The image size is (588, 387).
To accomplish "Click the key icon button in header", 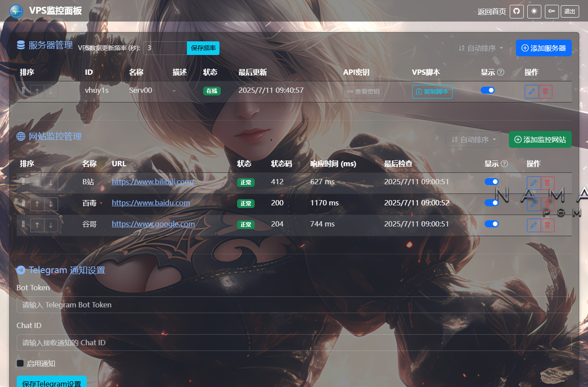I will (552, 11).
